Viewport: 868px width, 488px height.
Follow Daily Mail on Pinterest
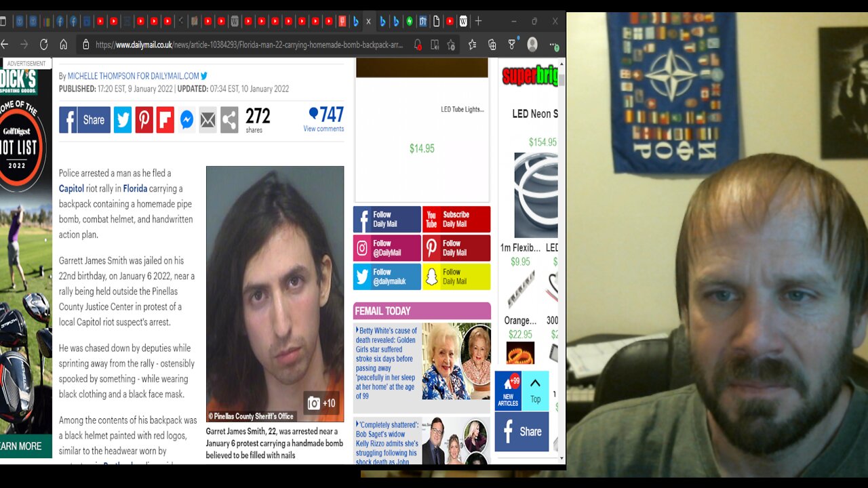456,248
